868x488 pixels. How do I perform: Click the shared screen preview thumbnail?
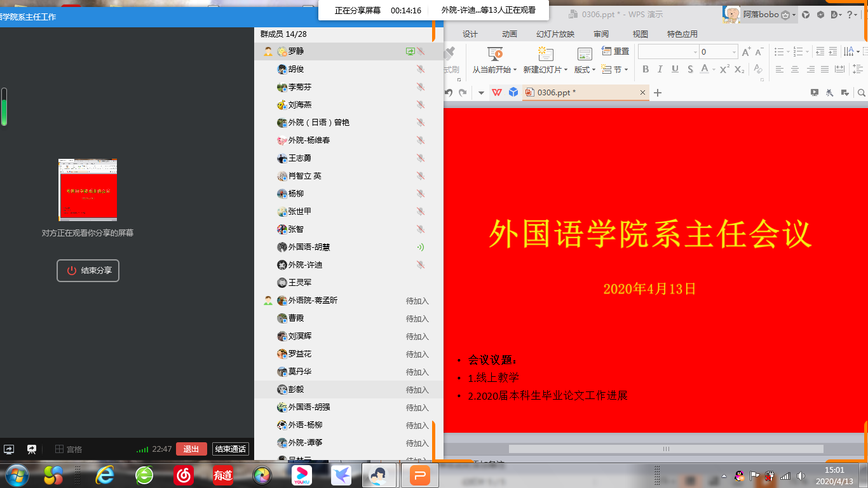click(x=88, y=189)
